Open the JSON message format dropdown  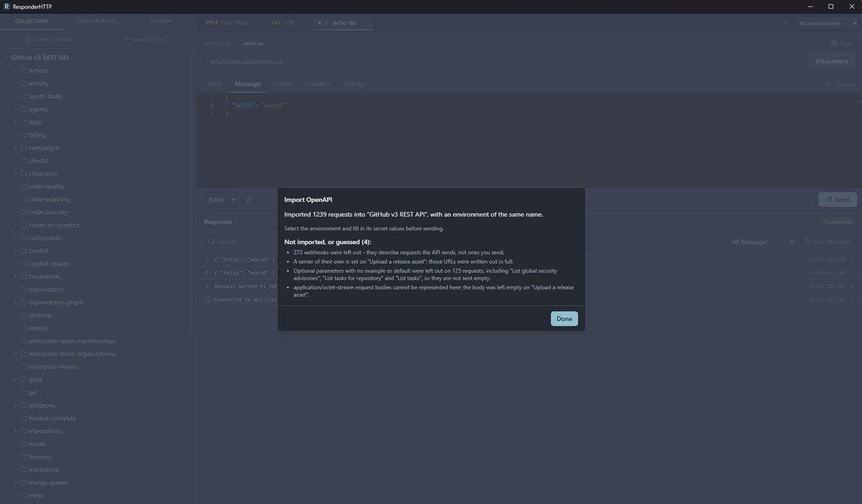coord(222,200)
